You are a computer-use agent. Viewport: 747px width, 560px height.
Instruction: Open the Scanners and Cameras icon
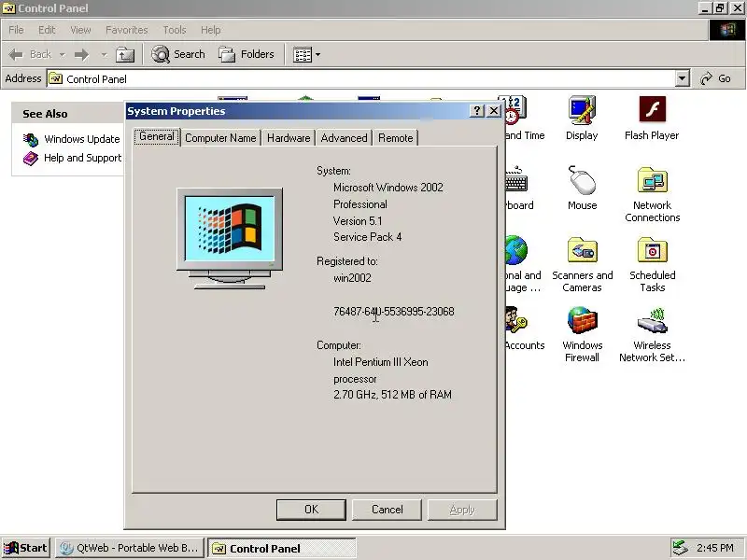pyautogui.click(x=582, y=264)
